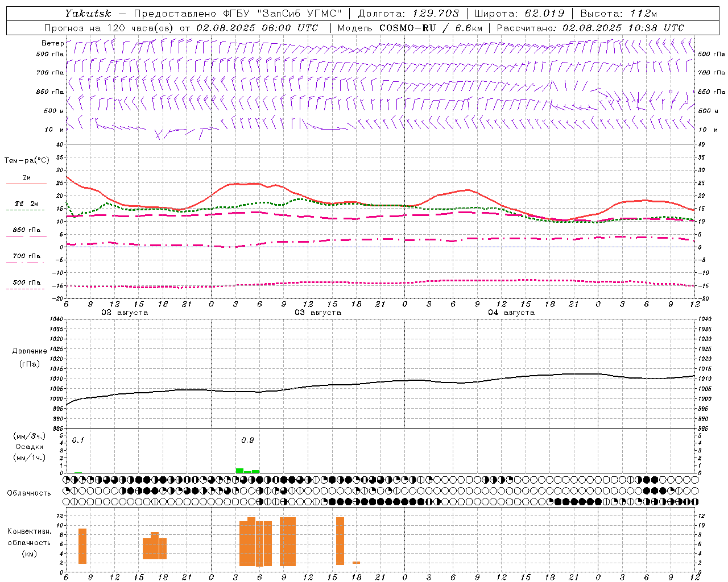Click the '03 августа' date label

[318, 313]
